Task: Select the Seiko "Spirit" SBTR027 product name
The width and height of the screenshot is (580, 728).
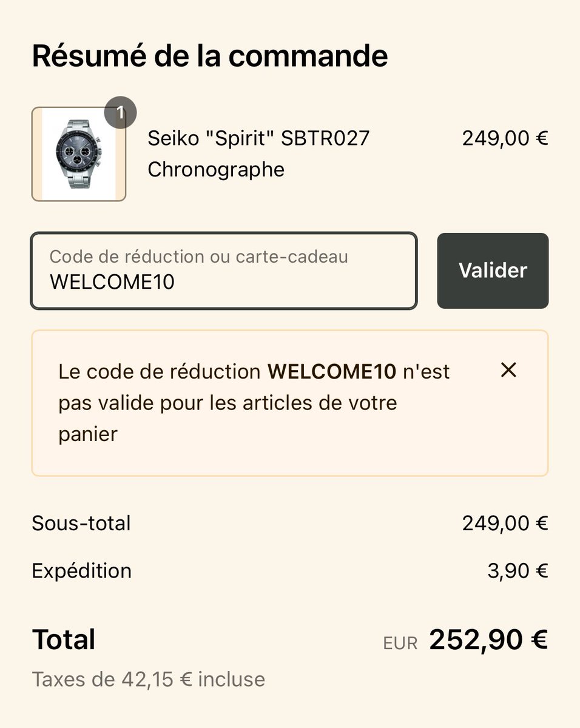Action: [258, 138]
